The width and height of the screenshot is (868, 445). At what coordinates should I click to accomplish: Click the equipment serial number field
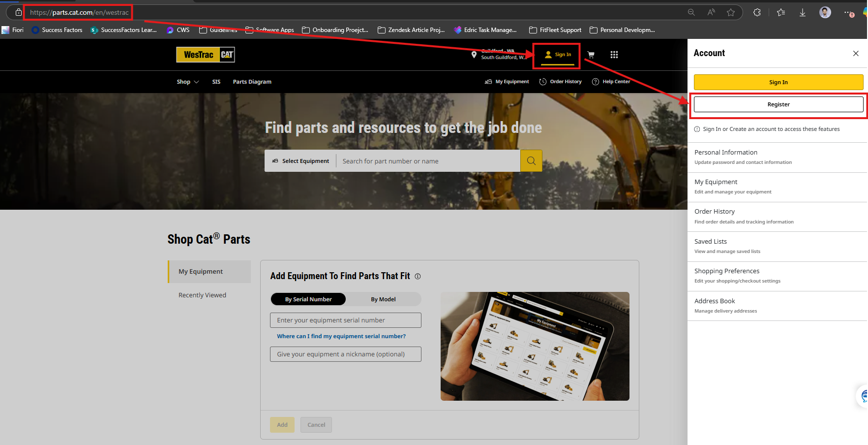pyautogui.click(x=346, y=320)
